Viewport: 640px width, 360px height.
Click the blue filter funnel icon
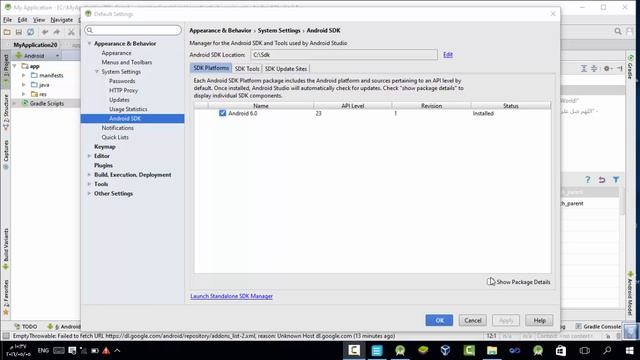[x=616, y=180]
